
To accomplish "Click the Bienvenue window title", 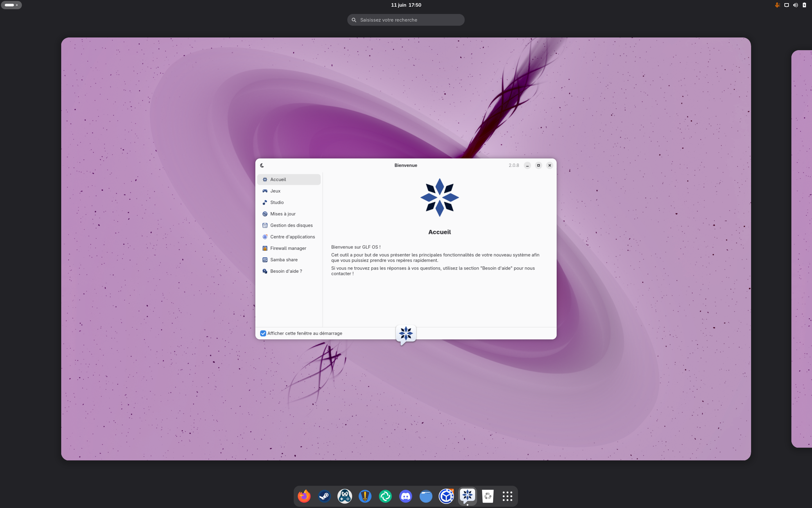I will click(x=406, y=165).
